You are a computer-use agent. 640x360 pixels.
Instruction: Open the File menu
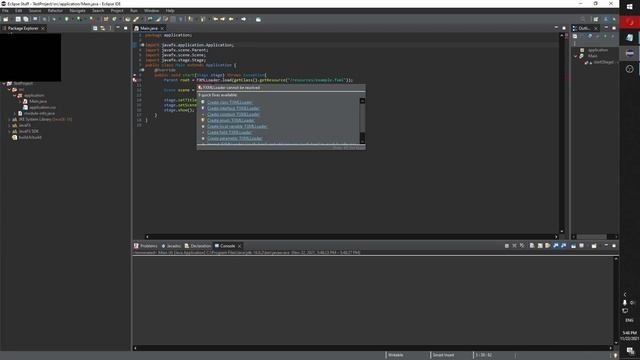pos(5,11)
